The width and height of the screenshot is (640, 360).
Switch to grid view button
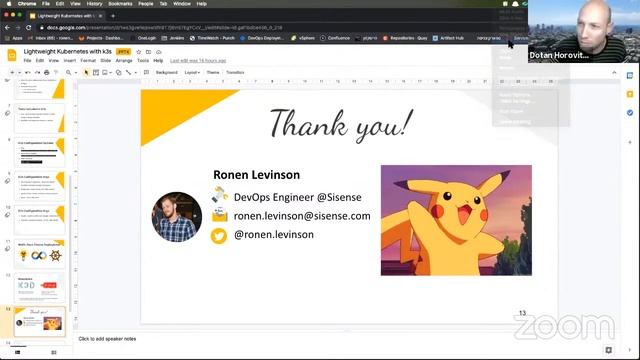tap(54, 352)
